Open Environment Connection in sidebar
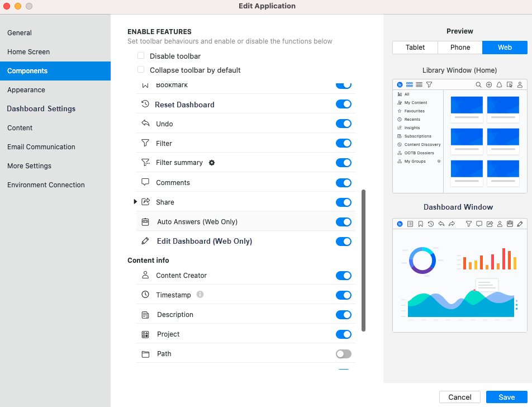The width and height of the screenshot is (532, 407). click(x=46, y=185)
